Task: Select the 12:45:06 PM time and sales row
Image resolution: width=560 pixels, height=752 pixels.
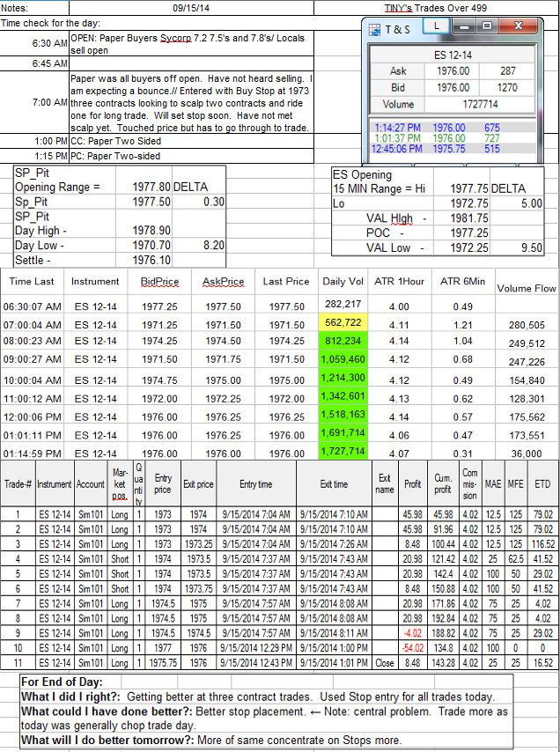Action: coord(453,149)
